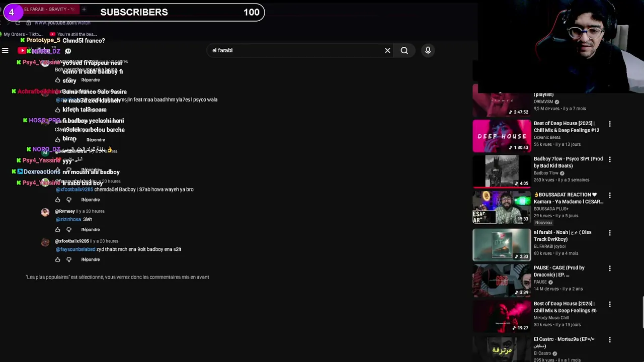
Task: Play the El Castro Mortaz9a thumbnail
Action: [x=502, y=349]
